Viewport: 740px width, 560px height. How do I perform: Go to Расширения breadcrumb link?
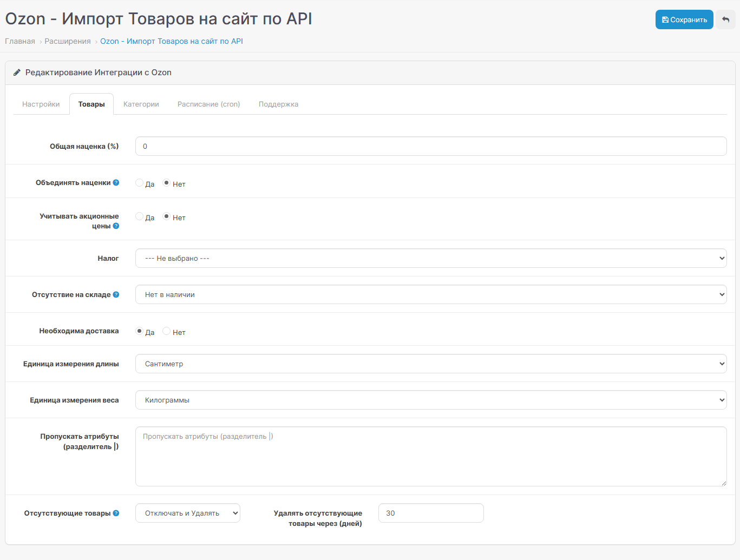pyautogui.click(x=68, y=42)
